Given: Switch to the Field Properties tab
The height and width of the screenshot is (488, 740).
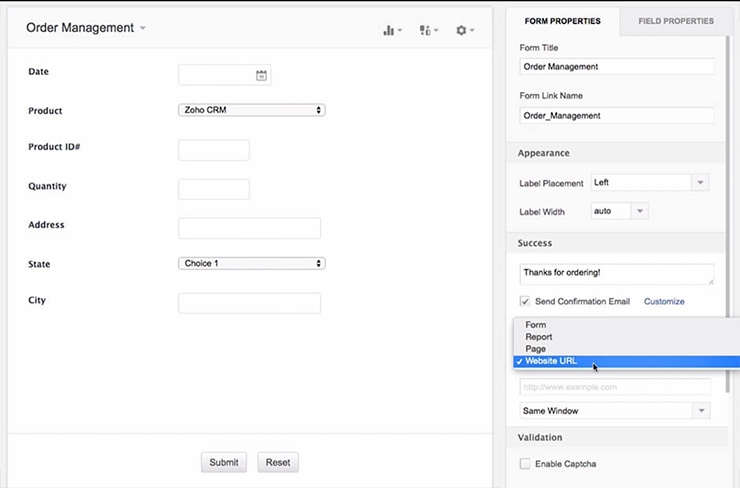Looking at the screenshot, I should [676, 21].
